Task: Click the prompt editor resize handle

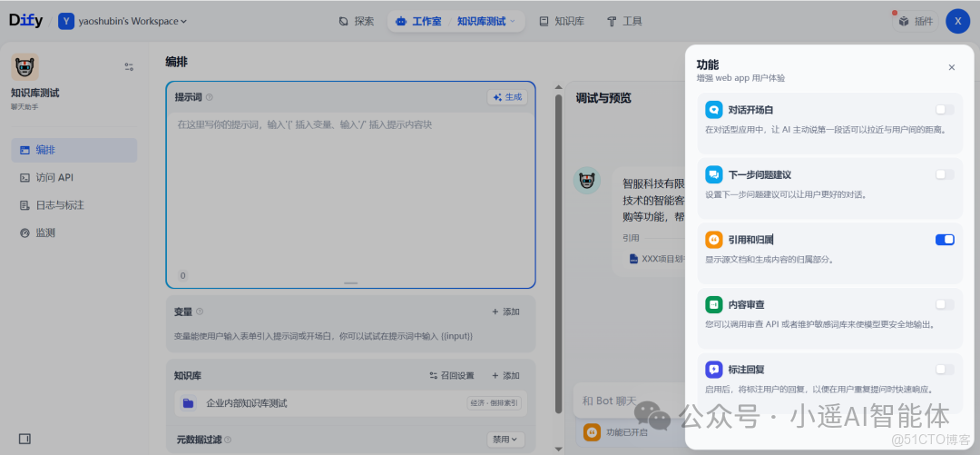Action: pyautogui.click(x=350, y=282)
